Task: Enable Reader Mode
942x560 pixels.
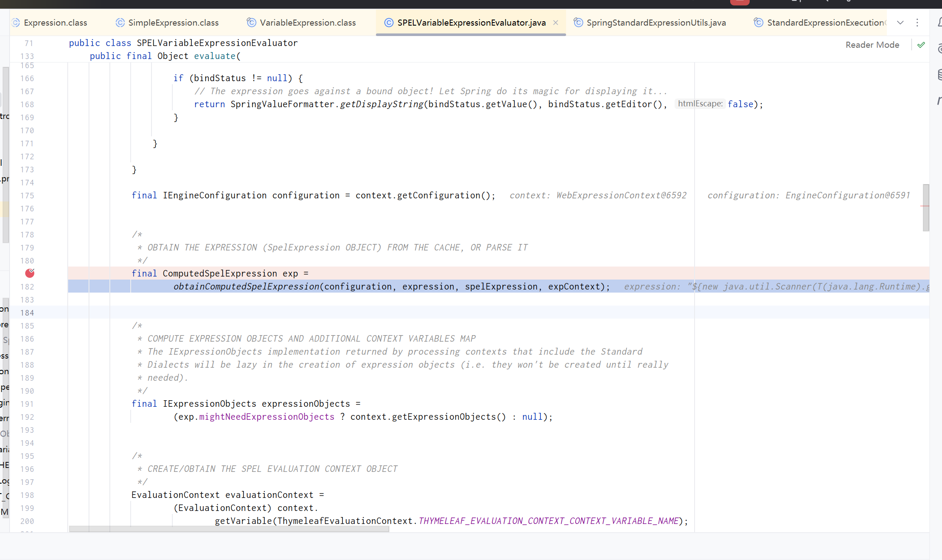Action: 872,45
